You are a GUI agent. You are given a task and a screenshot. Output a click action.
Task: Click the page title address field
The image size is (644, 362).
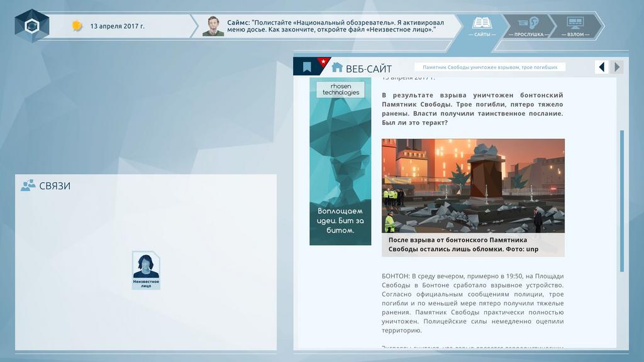click(490, 67)
